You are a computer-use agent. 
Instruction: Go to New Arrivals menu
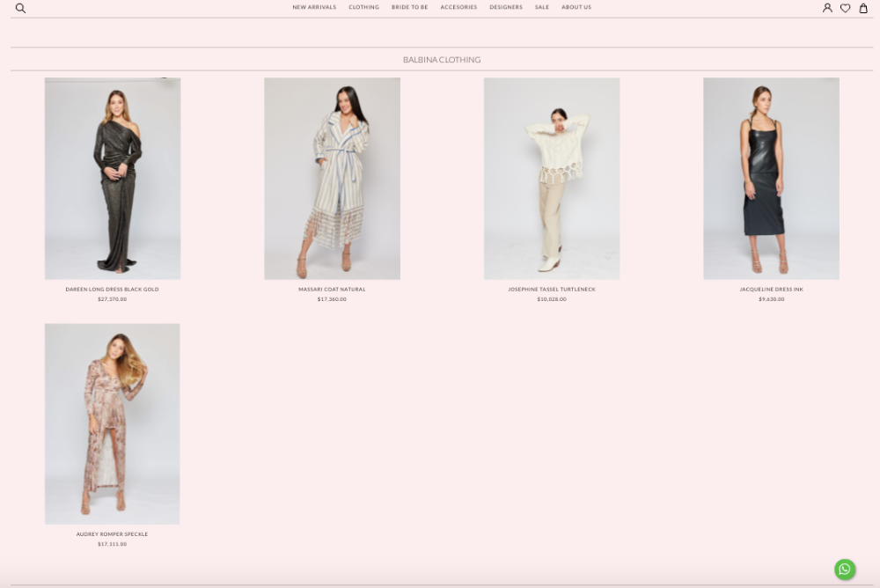[x=314, y=7]
